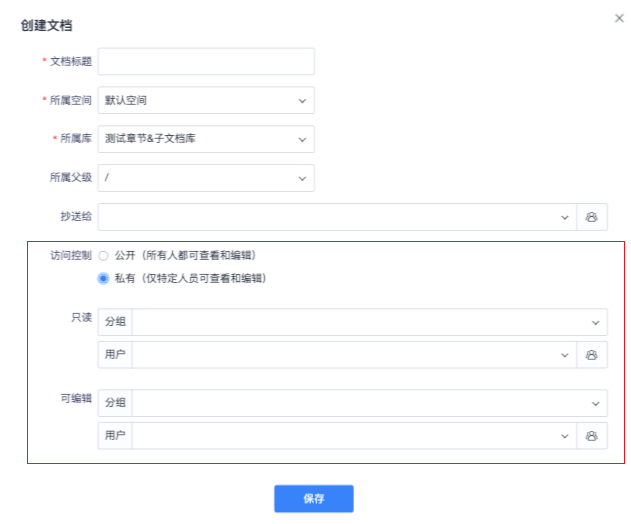Click inside the 可编辑 用户 selection field
Viewport: 631px width, 524px height.
(354, 436)
